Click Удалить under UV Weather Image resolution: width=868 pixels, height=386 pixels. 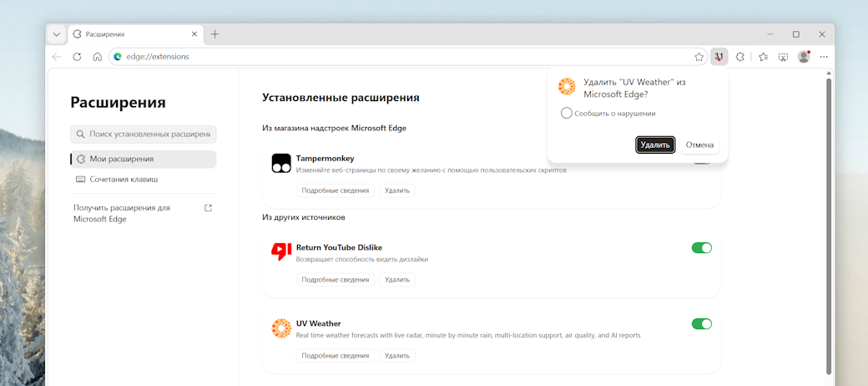coord(397,356)
